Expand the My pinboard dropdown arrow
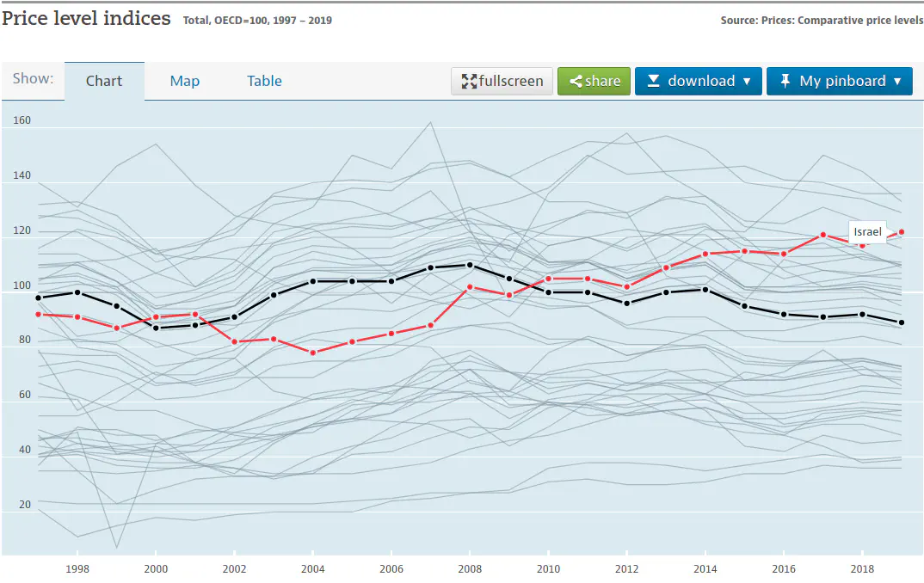The image size is (924, 583). pyautogui.click(x=897, y=82)
